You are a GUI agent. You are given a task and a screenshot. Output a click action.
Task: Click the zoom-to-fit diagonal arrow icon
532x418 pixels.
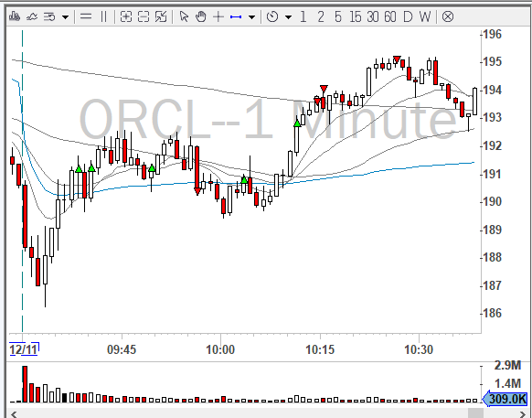point(161,16)
